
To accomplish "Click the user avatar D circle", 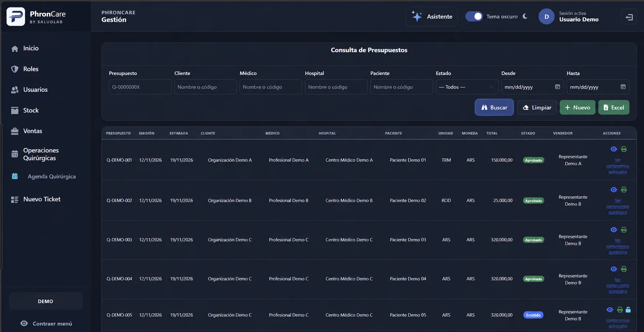I will (547, 17).
